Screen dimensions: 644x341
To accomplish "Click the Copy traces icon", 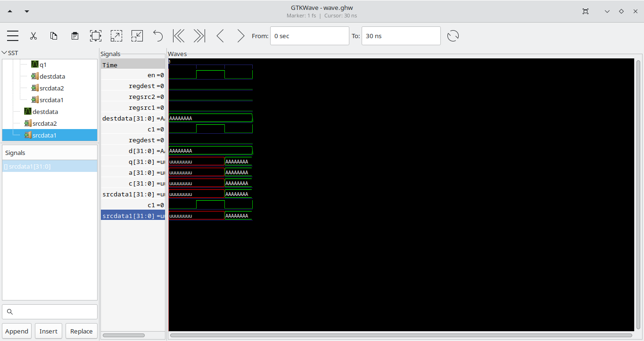I will point(54,36).
